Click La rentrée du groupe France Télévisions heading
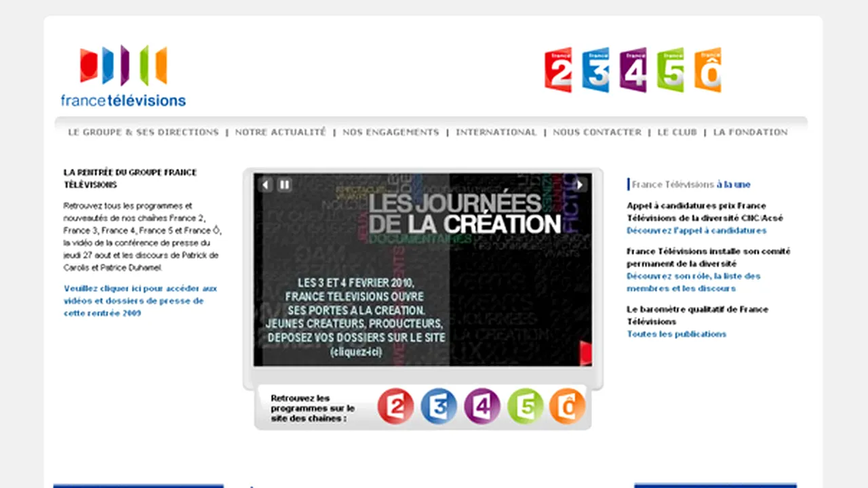 (130, 178)
